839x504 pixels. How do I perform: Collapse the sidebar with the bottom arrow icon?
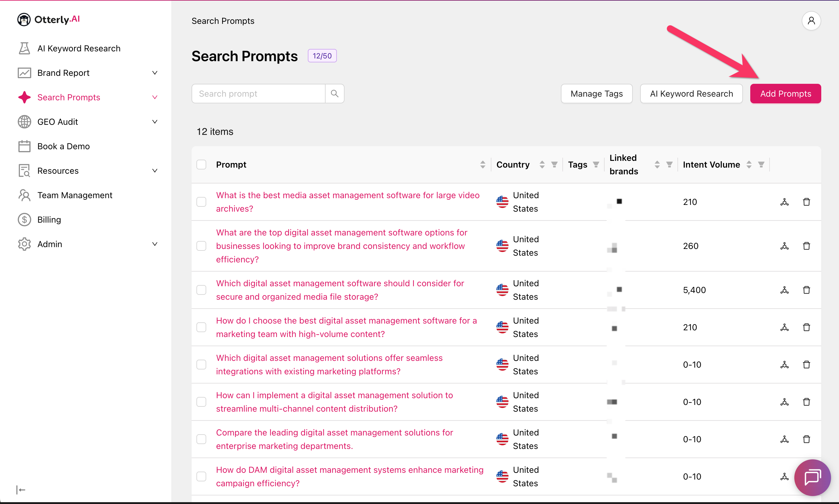pyautogui.click(x=21, y=489)
